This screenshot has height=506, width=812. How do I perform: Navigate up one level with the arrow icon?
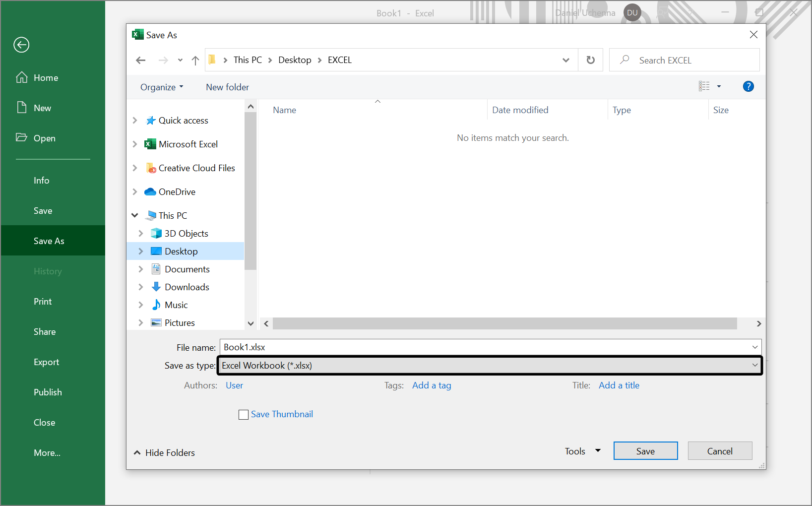click(195, 60)
